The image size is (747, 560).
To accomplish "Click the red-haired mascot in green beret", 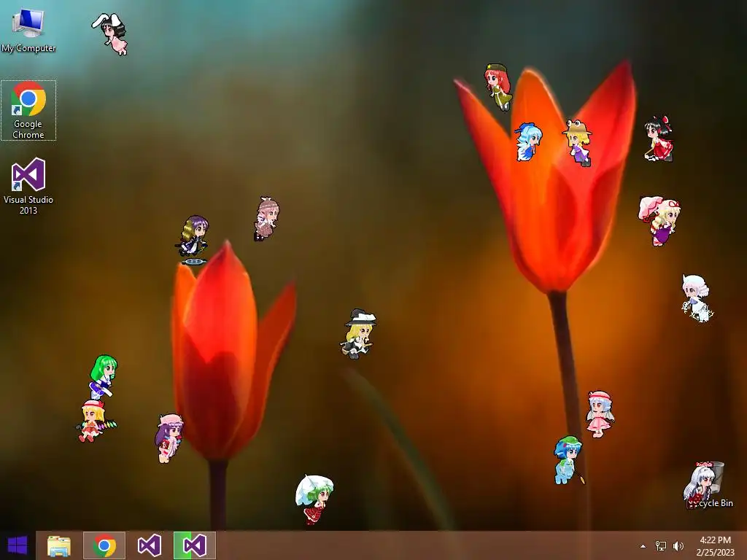I will click(x=498, y=87).
